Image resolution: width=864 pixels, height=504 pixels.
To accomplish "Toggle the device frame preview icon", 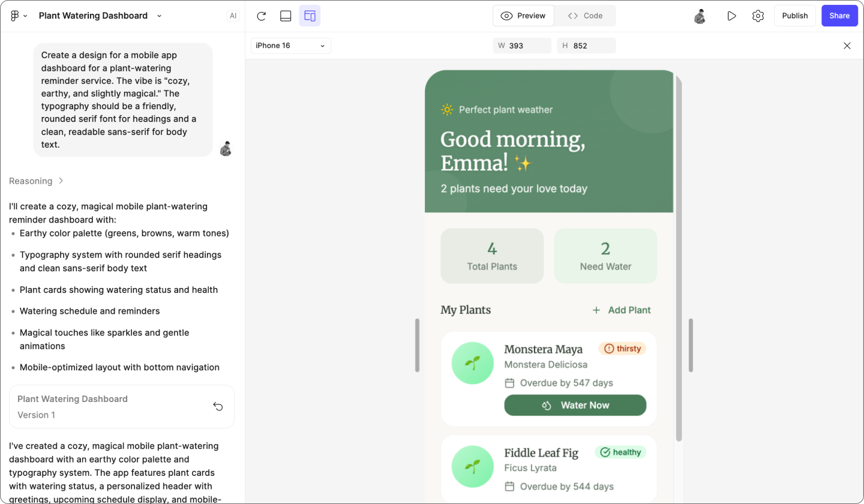I will point(310,16).
